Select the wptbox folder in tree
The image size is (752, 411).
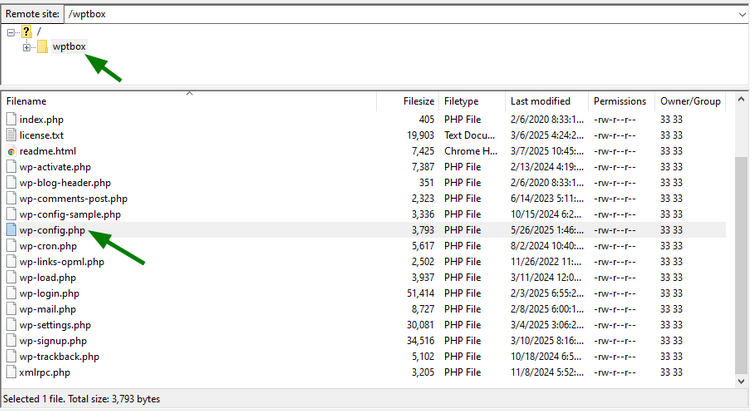point(69,47)
